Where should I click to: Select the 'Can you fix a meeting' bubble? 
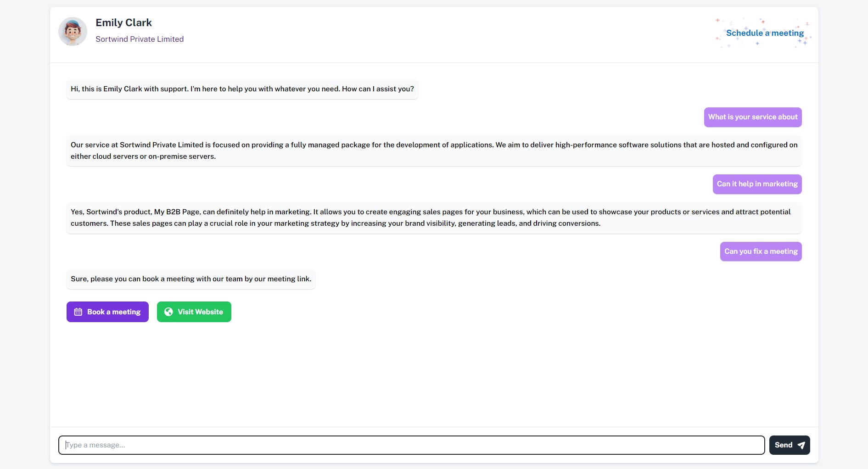[x=761, y=251]
